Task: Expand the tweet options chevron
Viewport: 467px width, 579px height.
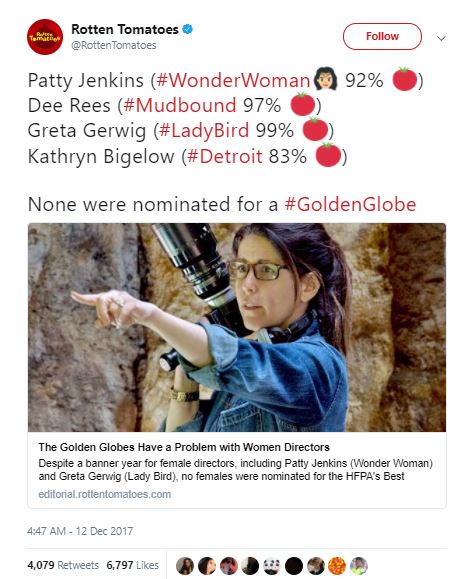Action: pos(441,38)
